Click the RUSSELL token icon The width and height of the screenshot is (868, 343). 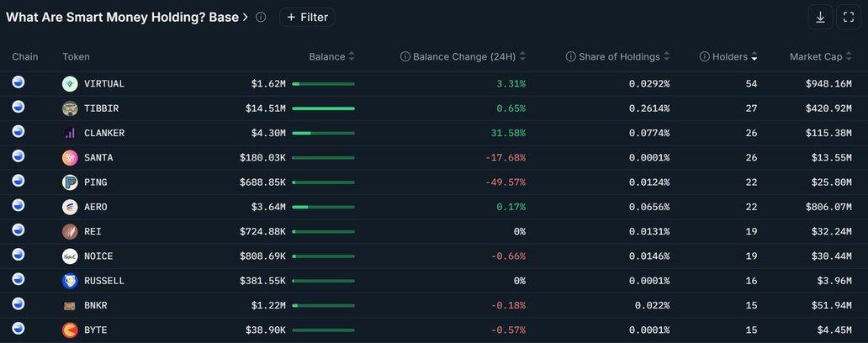(70, 281)
